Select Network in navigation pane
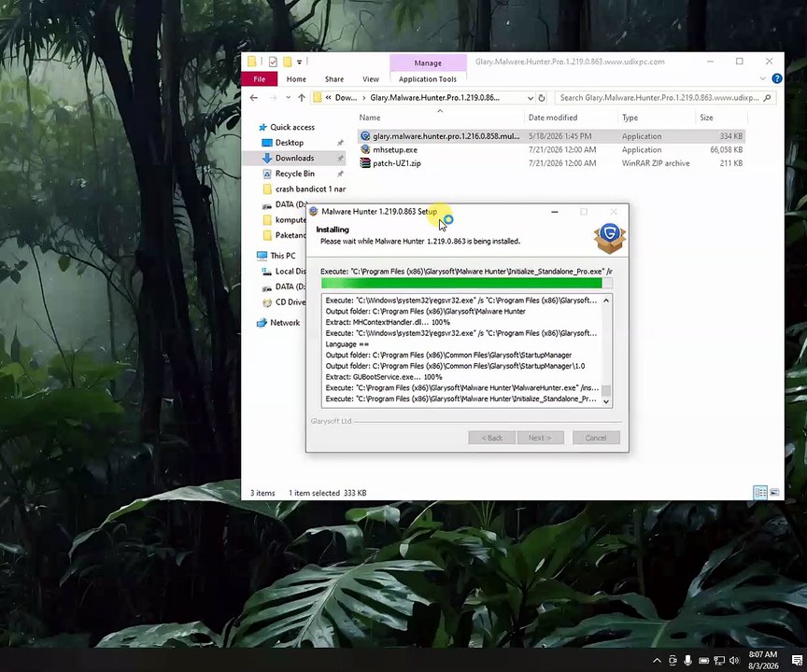 [285, 322]
